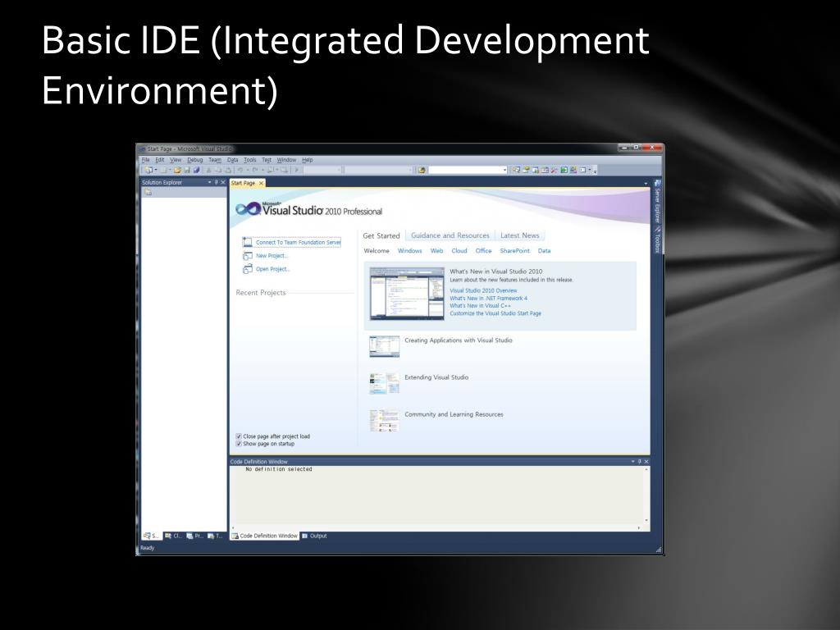Click the New Project... link

[x=272, y=256]
